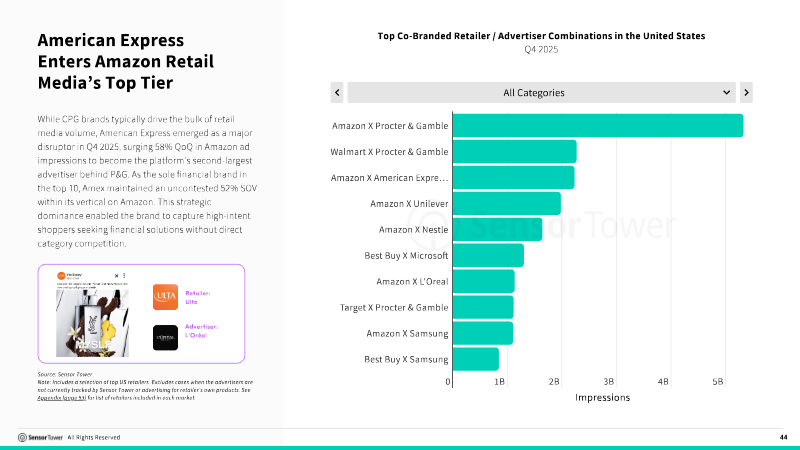800x450 pixels.
Task: Click the black L'Oréal advertiser logo
Action: 165,338
